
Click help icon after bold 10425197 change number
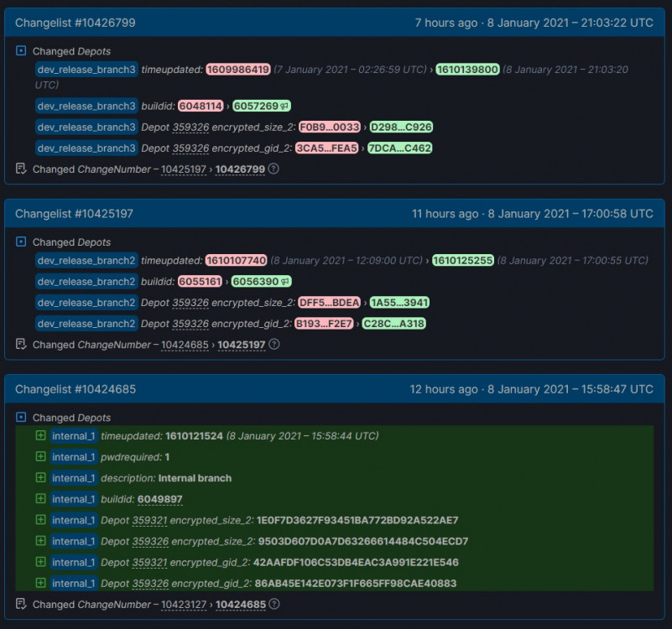[274, 344]
